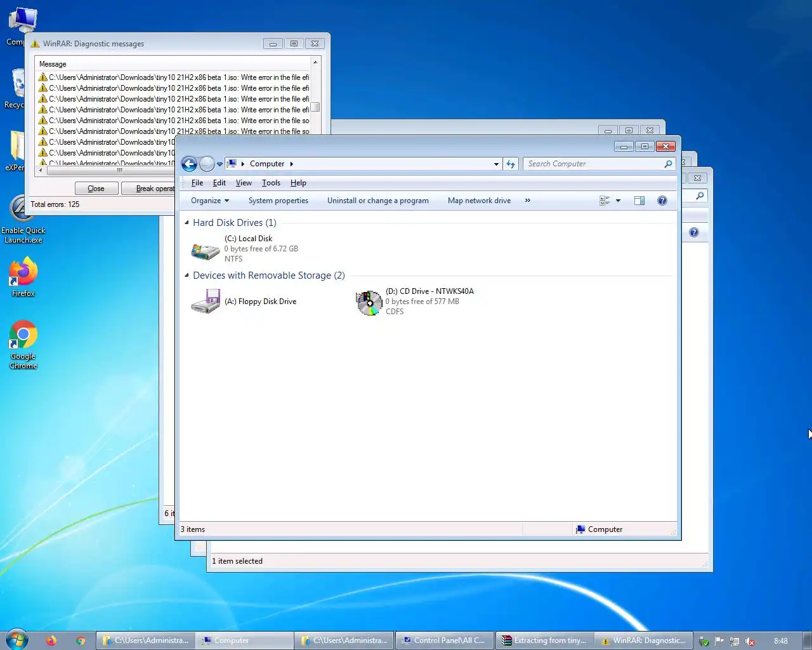Viewport: 812px width, 650px height.
Task: Open the Help menu
Action: pos(298,183)
